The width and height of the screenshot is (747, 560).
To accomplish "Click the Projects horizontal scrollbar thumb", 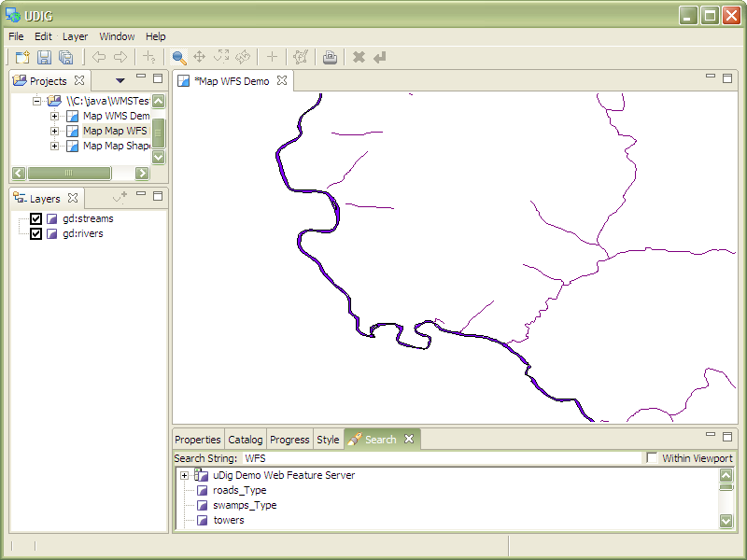I will point(68,174).
